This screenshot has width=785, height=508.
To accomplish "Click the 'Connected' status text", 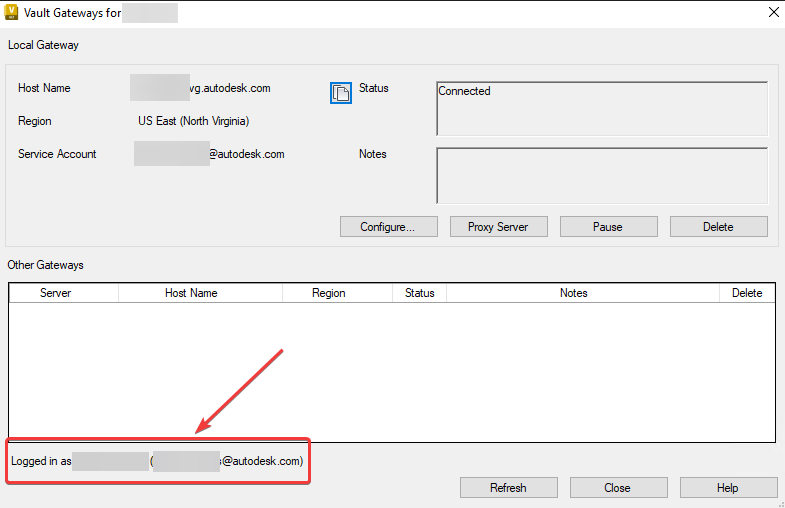I will (x=464, y=91).
